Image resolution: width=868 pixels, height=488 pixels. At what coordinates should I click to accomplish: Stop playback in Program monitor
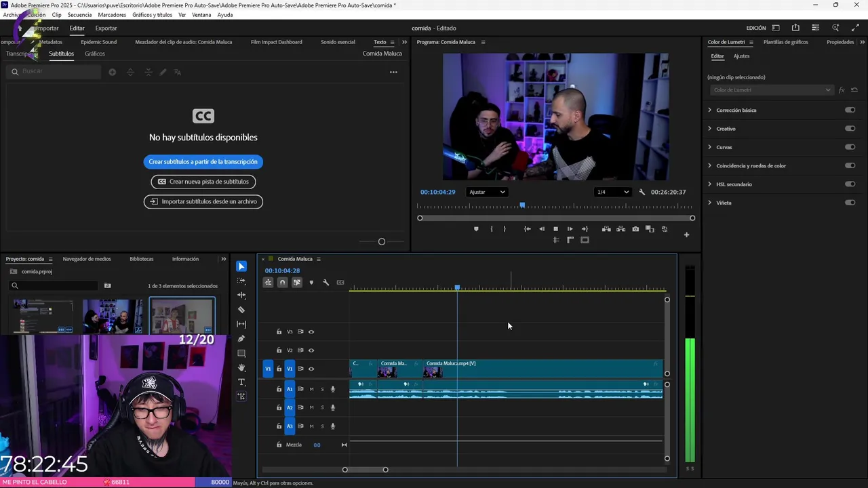(555, 229)
